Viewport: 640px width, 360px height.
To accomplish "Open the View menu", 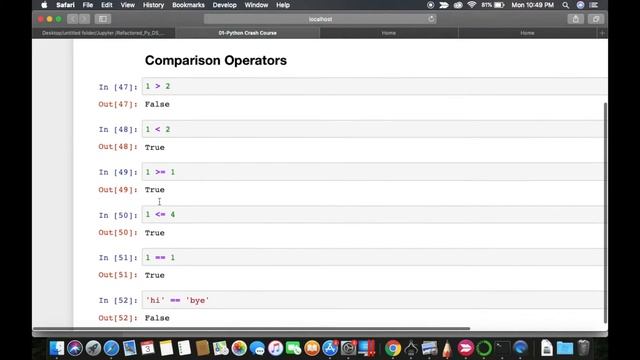I will [x=127, y=5].
